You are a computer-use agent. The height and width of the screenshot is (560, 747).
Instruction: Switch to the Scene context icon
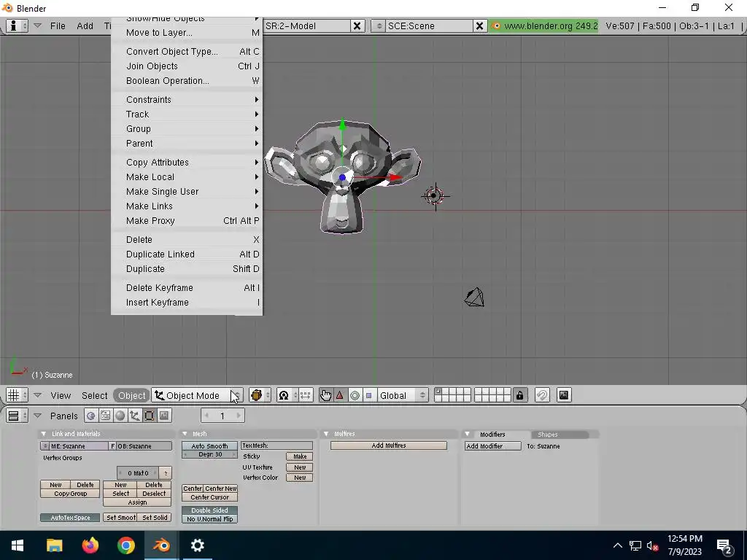[x=164, y=416]
